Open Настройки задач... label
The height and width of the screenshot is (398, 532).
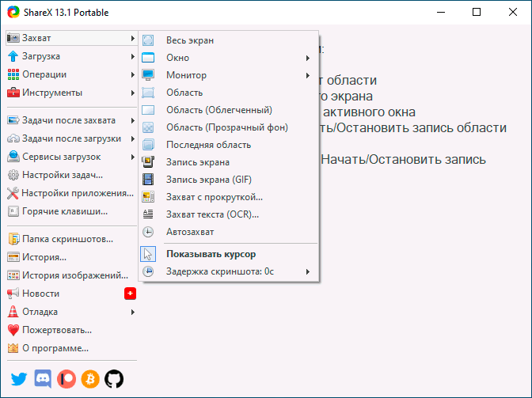pyautogui.click(x=63, y=175)
